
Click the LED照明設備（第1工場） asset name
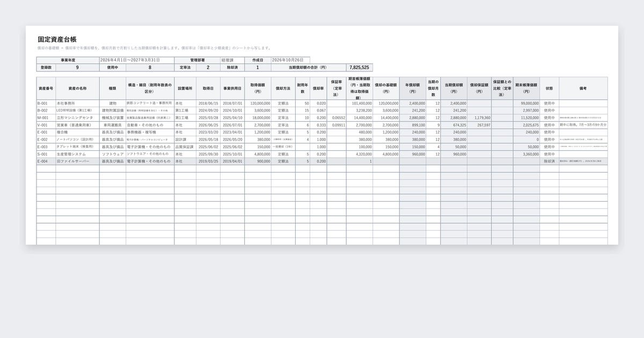[78, 111]
